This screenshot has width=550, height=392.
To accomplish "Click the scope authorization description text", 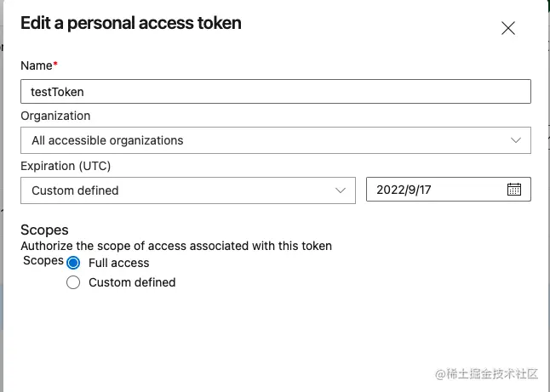I will (176, 246).
